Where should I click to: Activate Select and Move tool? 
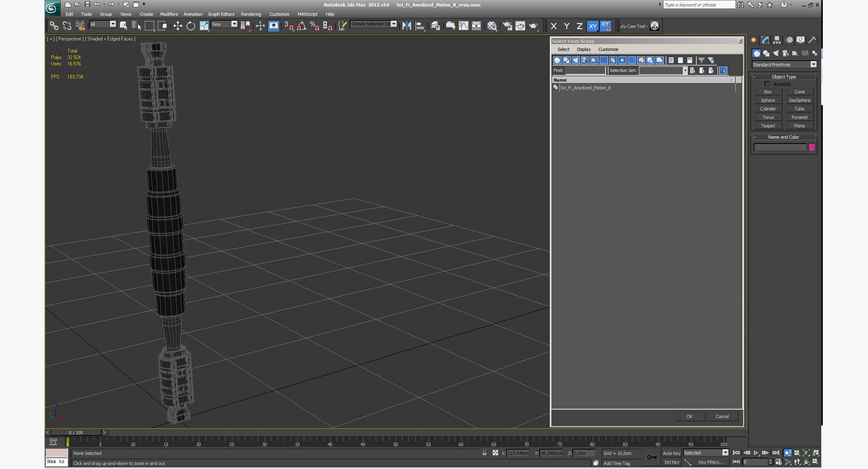point(178,26)
